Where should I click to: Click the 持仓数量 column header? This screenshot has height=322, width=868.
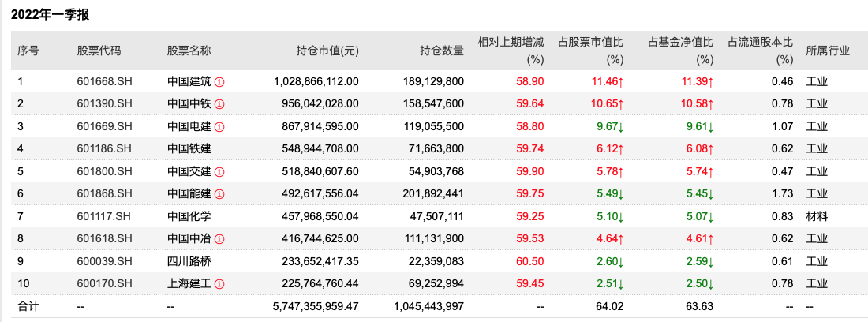click(x=442, y=51)
